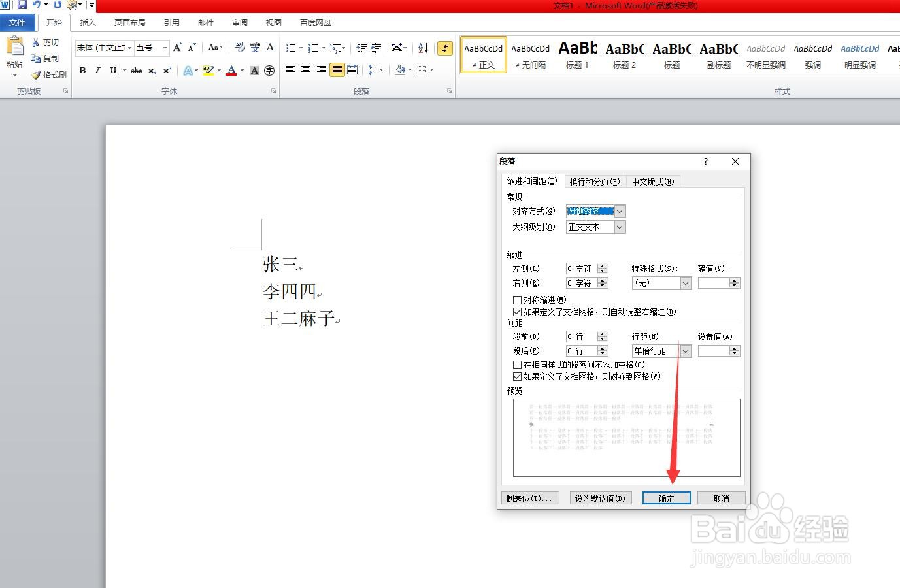
Task: Apply italic formatting
Action: click(97, 71)
